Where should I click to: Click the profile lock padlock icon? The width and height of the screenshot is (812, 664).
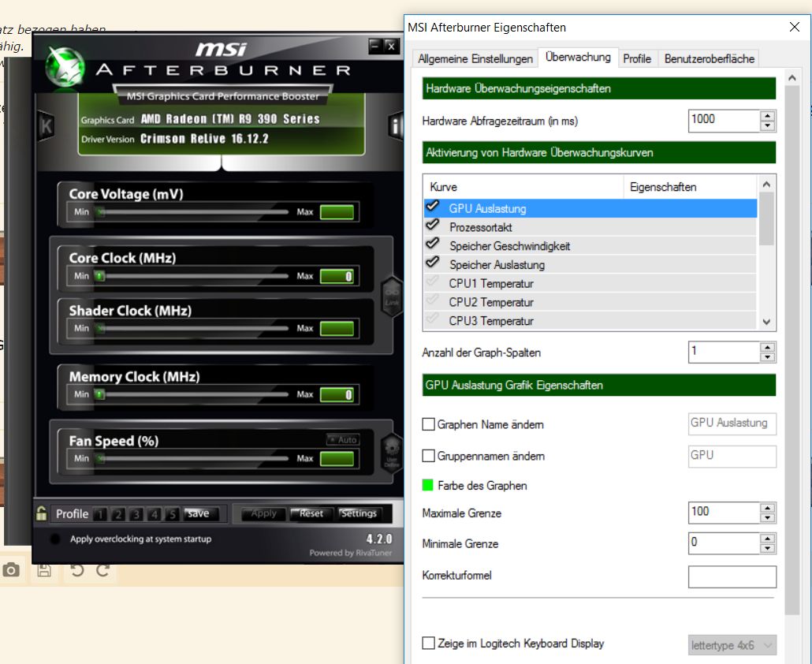point(42,513)
